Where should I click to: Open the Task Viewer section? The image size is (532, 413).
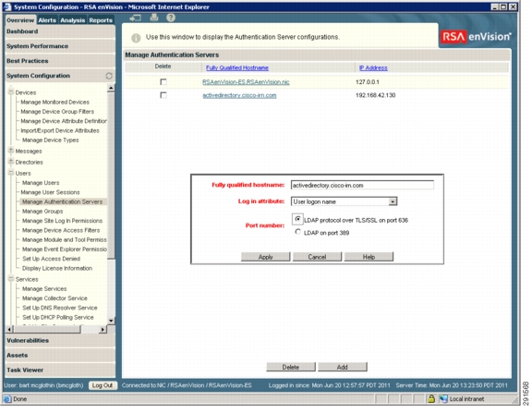[60, 370]
